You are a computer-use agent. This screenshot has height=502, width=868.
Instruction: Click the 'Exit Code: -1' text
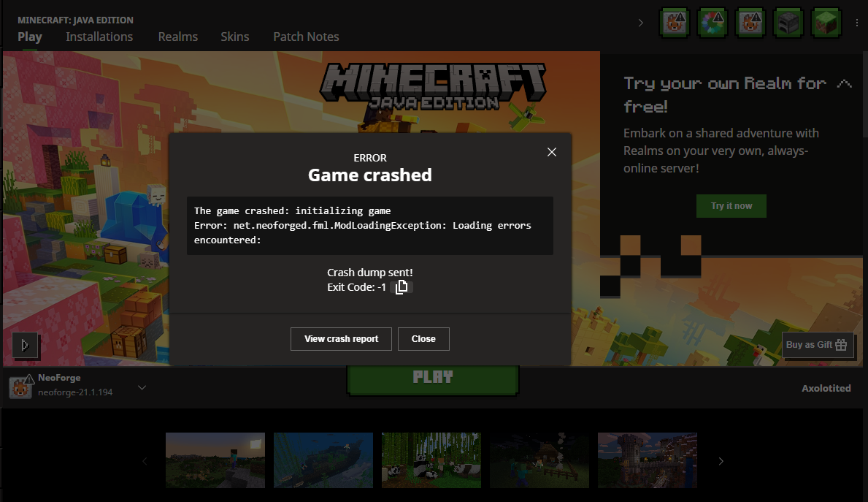click(356, 287)
